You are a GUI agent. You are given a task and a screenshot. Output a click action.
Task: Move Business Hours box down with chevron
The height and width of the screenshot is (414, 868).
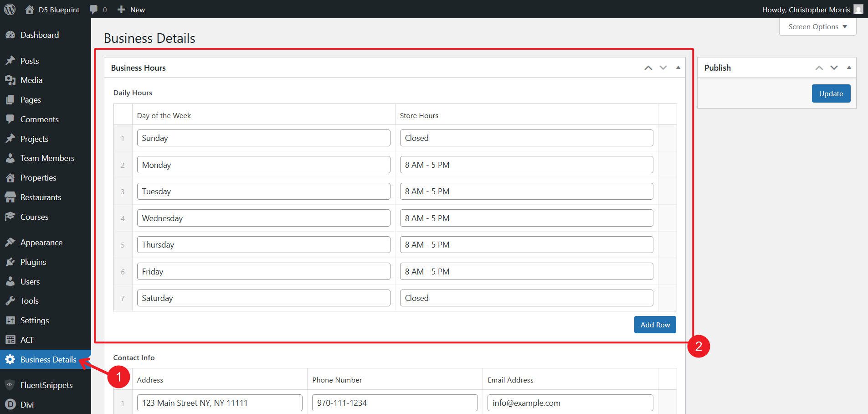663,68
